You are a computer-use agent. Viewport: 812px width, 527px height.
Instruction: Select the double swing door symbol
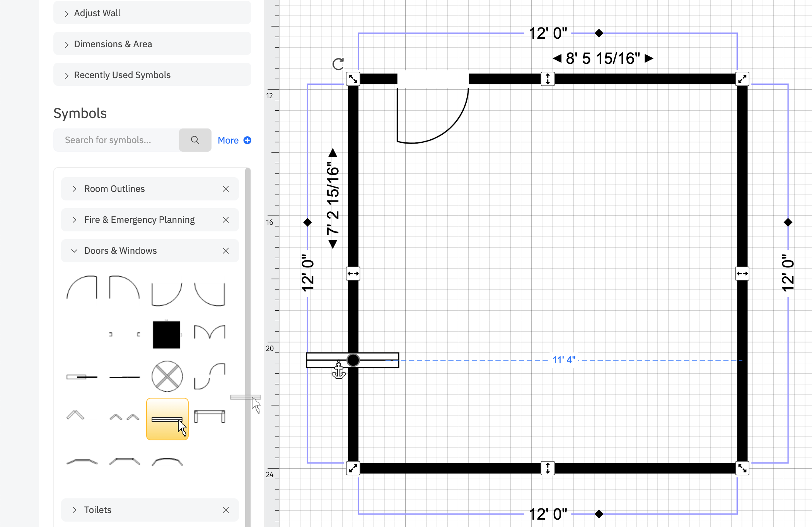click(x=210, y=332)
